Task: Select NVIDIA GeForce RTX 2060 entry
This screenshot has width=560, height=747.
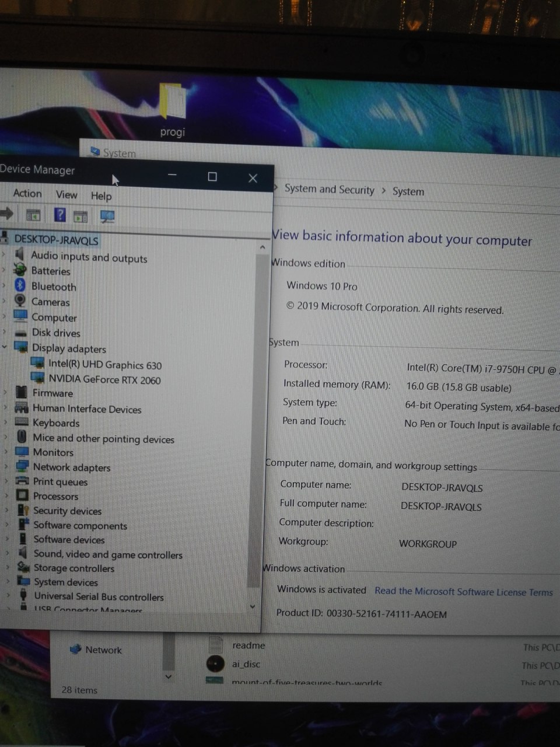Action: pos(104,379)
